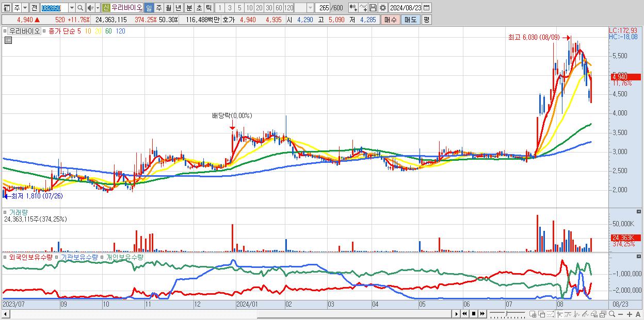This screenshot has height=320, width=644.
Task: Click the date field 2024/08/23
Action: coord(406,8)
